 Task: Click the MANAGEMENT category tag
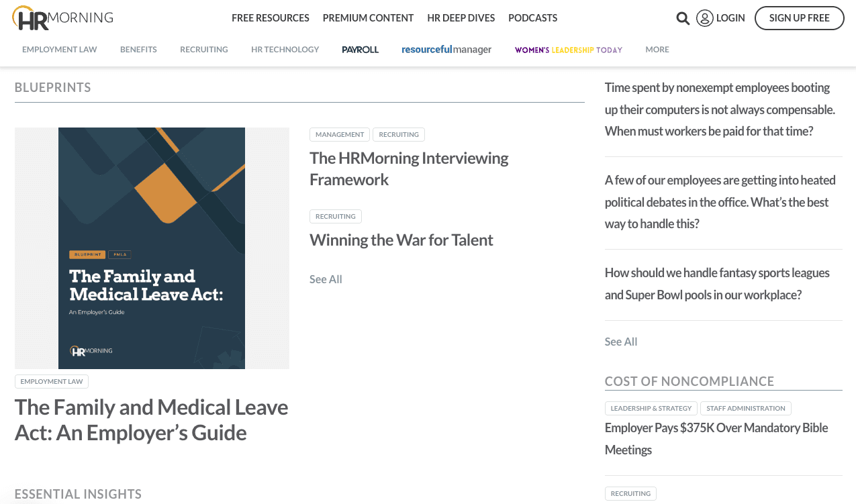pyautogui.click(x=339, y=134)
